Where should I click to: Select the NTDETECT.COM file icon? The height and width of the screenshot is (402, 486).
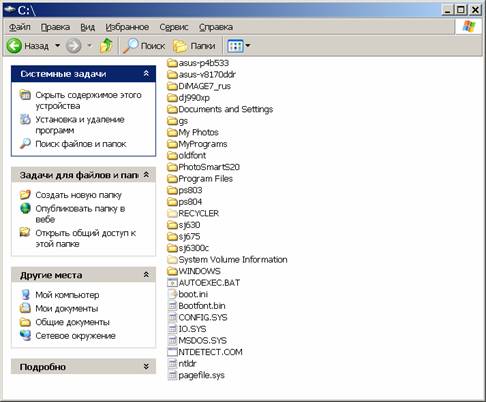172,352
